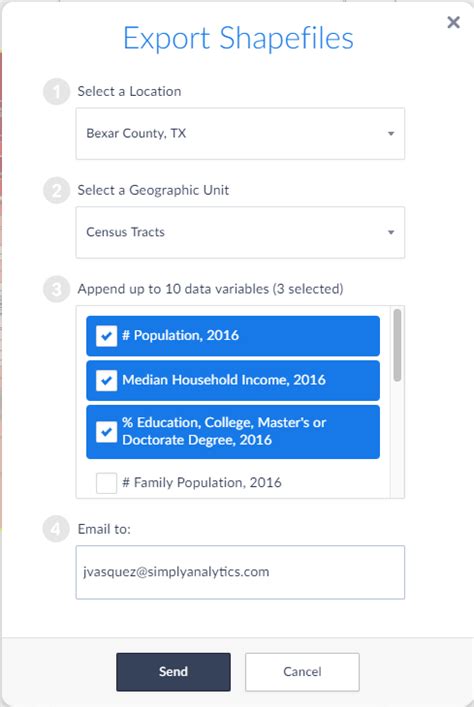Click the Export Shapefiles title

[238, 38]
